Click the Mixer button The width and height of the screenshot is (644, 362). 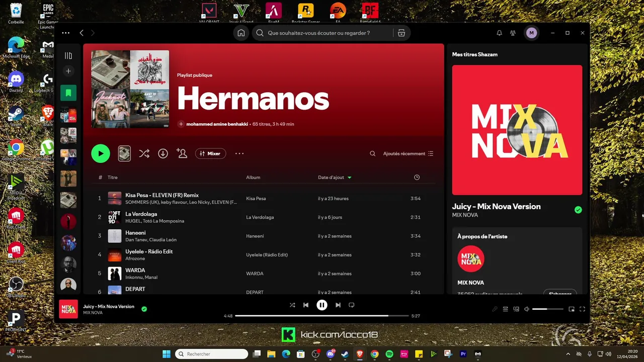click(210, 153)
